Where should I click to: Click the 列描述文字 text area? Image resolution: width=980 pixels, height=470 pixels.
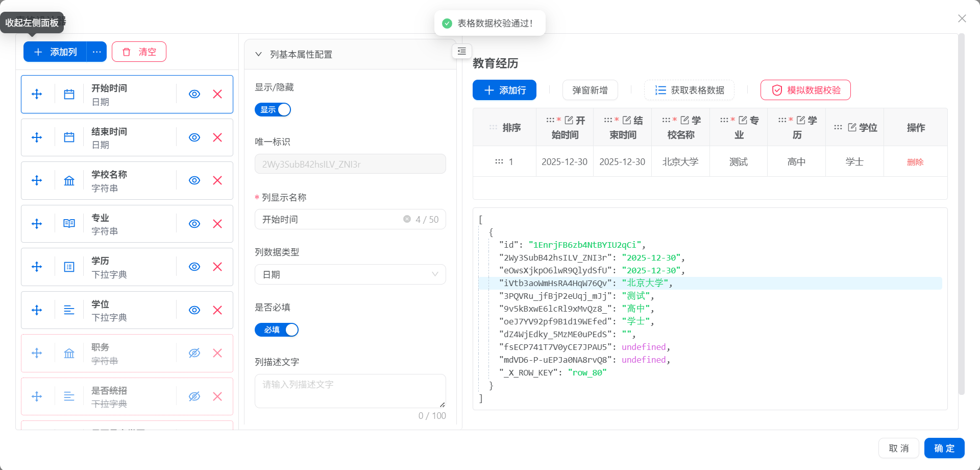pyautogui.click(x=350, y=391)
